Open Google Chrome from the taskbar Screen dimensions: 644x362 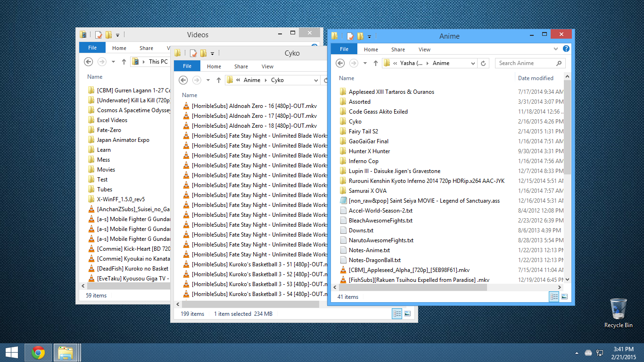coord(38,353)
